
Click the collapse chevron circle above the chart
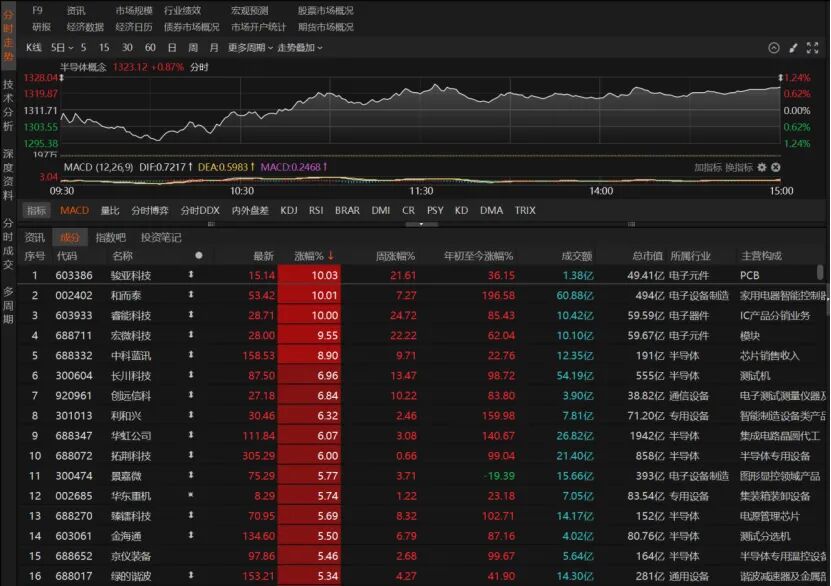click(774, 48)
